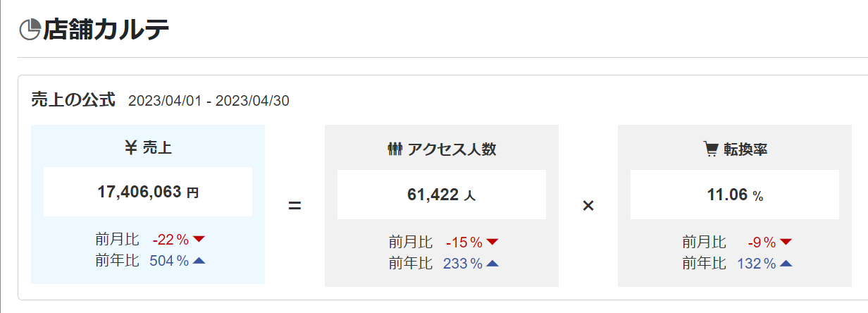868x313 pixels.
Task: Click the red down arrow beside -15%
Action: [x=492, y=243]
